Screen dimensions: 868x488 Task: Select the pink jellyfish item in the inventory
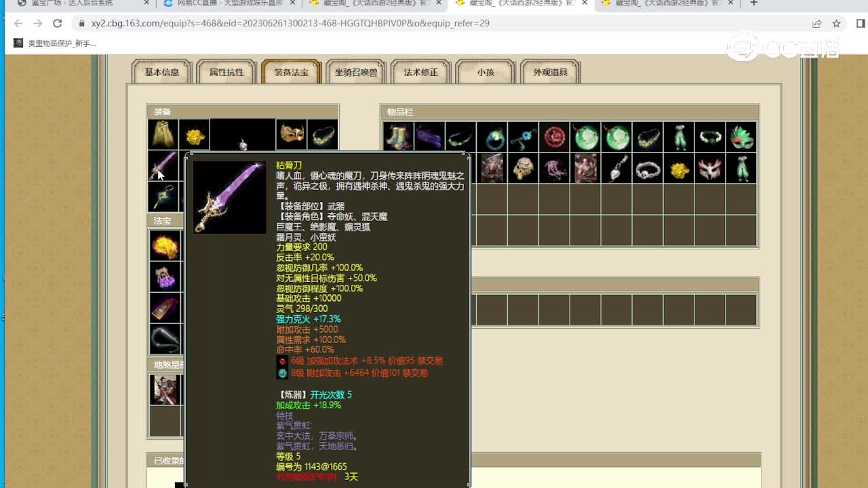pos(554,168)
